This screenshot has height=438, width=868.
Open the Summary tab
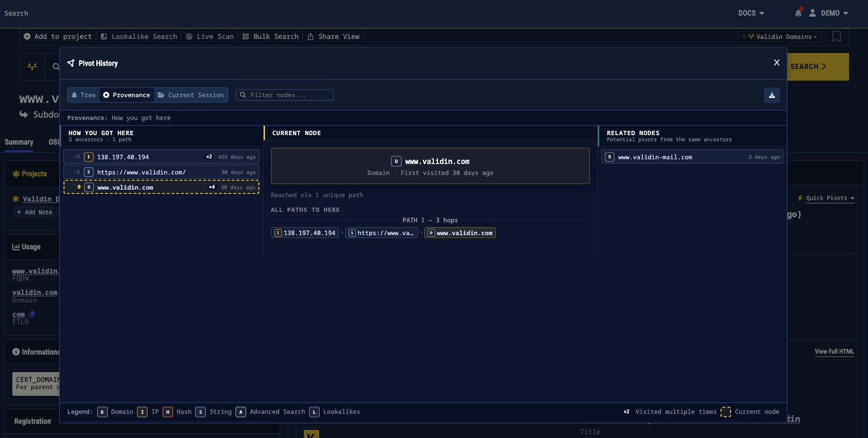pos(19,142)
